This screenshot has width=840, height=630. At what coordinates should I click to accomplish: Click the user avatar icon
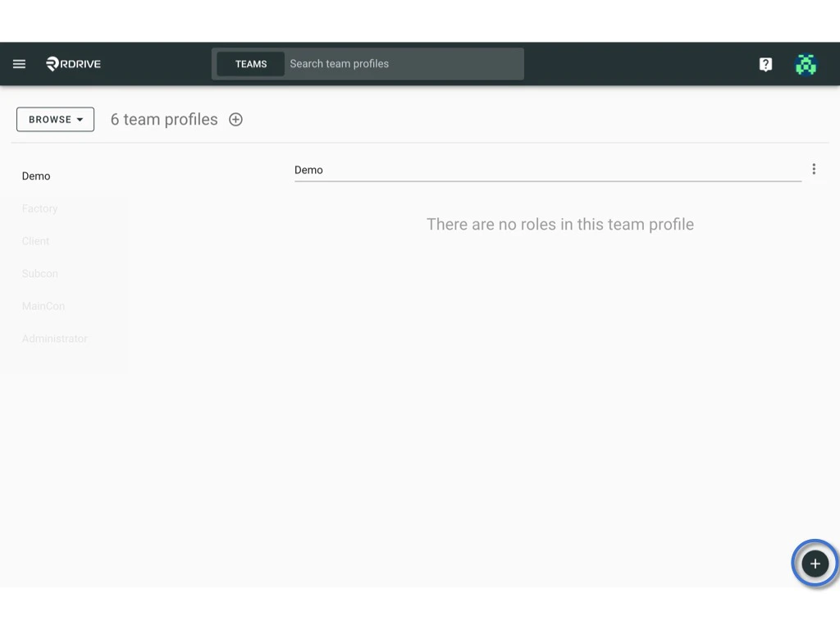[x=806, y=64]
